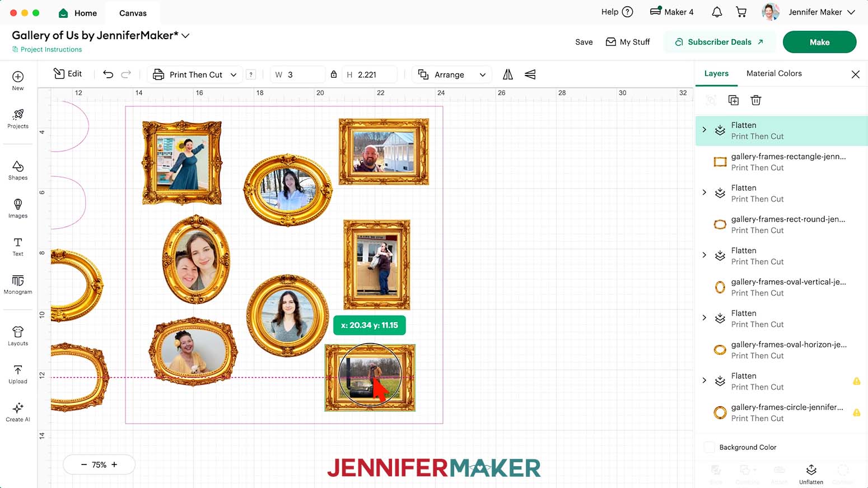Open project name dropdown chevron
This screenshot has height=488, width=868.
(x=185, y=36)
